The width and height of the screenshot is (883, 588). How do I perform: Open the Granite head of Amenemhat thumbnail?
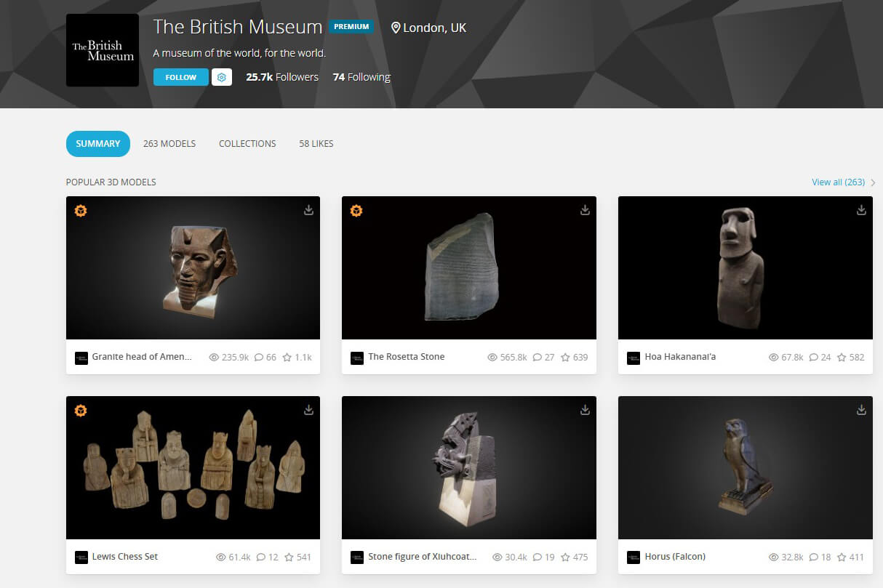coord(193,267)
